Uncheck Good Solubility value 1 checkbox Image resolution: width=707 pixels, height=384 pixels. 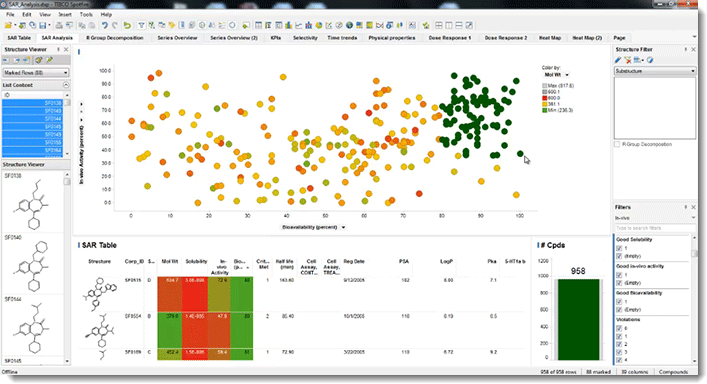(x=619, y=248)
